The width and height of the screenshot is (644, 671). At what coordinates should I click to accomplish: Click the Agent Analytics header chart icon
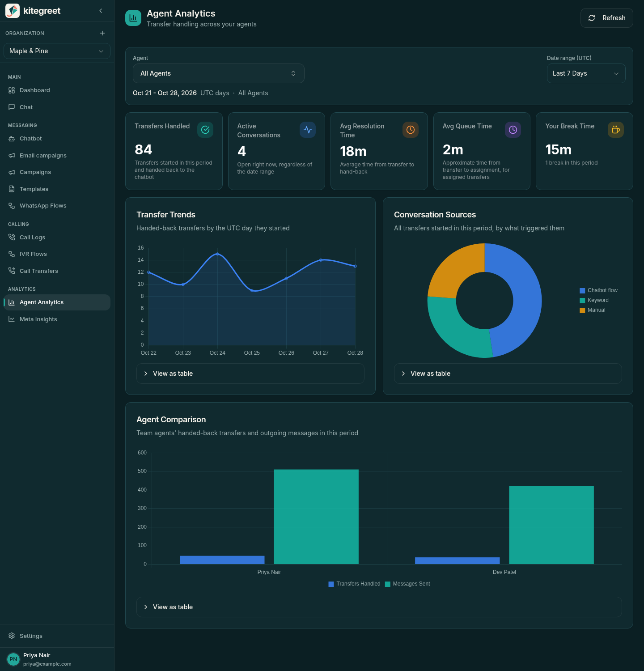coord(133,18)
